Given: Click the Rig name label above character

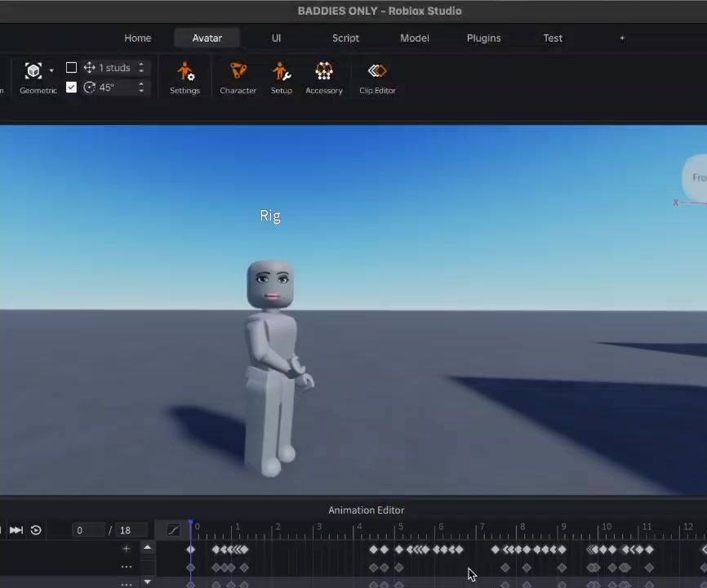Looking at the screenshot, I should [270, 216].
